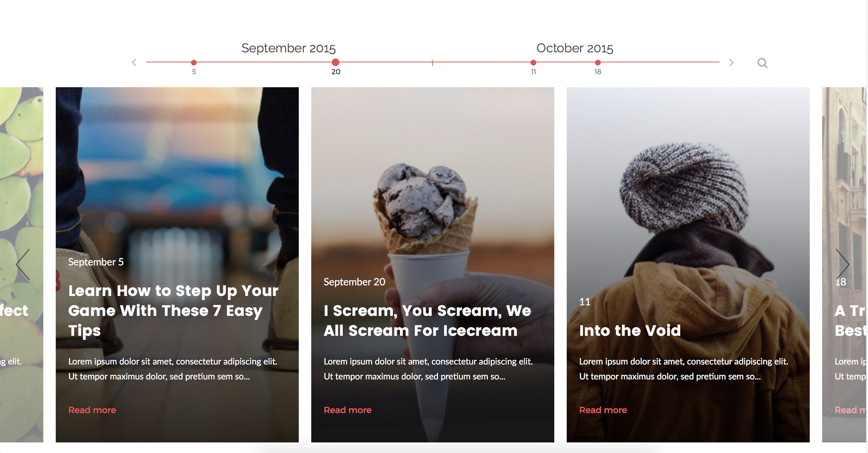Image resolution: width=868 pixels, height=453 pixels.
Task: Click 'Learn How to Step Up Your Game' title
Action: coord(173,311)
